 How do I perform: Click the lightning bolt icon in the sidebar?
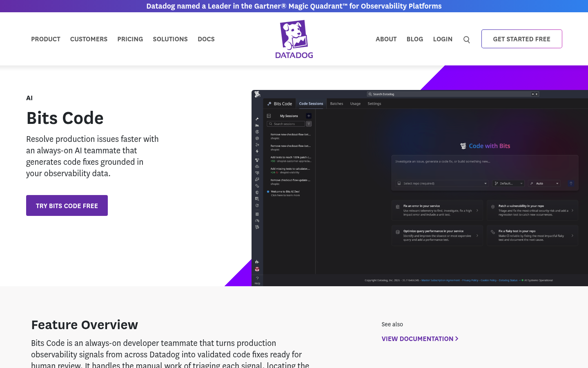coord(257,151)
